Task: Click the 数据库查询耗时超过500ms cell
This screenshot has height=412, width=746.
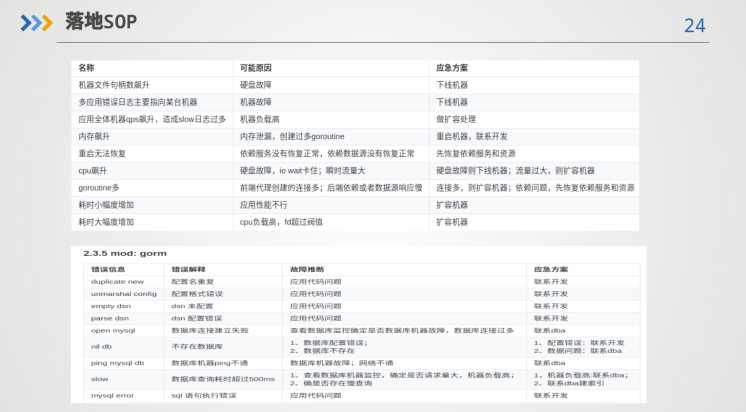Action: click(x=222, y=379)
